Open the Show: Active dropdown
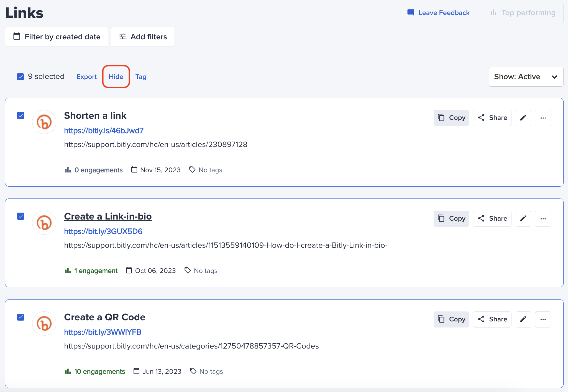 (526, 77)
